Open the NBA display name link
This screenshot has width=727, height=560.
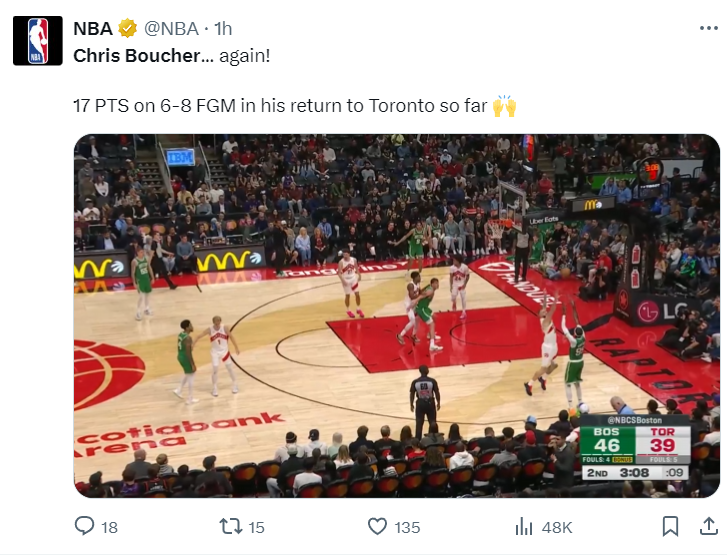click(x=93, y=28)
